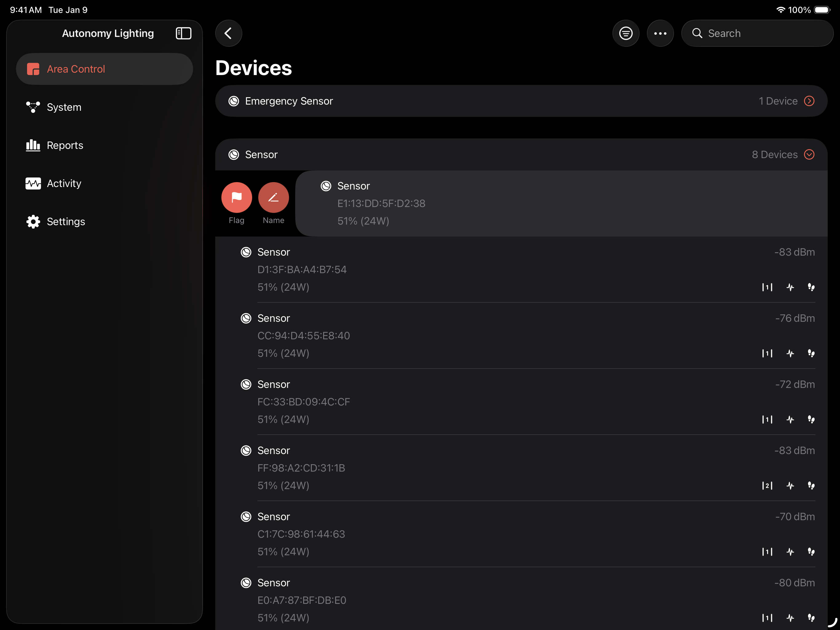Expand Emergency Sensor 1 Device chevron
The height and width of the screenshot is (630, 840).
809,101
